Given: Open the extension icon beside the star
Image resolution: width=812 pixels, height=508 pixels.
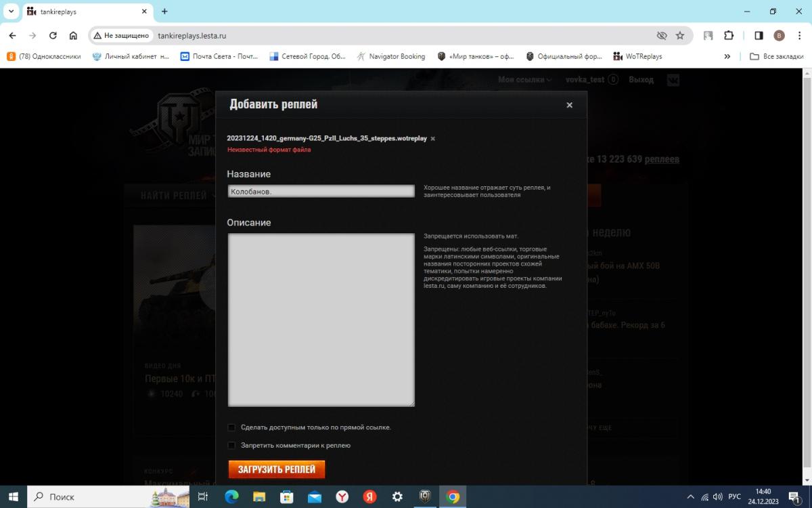Looking at the screenshot, I should tap(708, 35).
